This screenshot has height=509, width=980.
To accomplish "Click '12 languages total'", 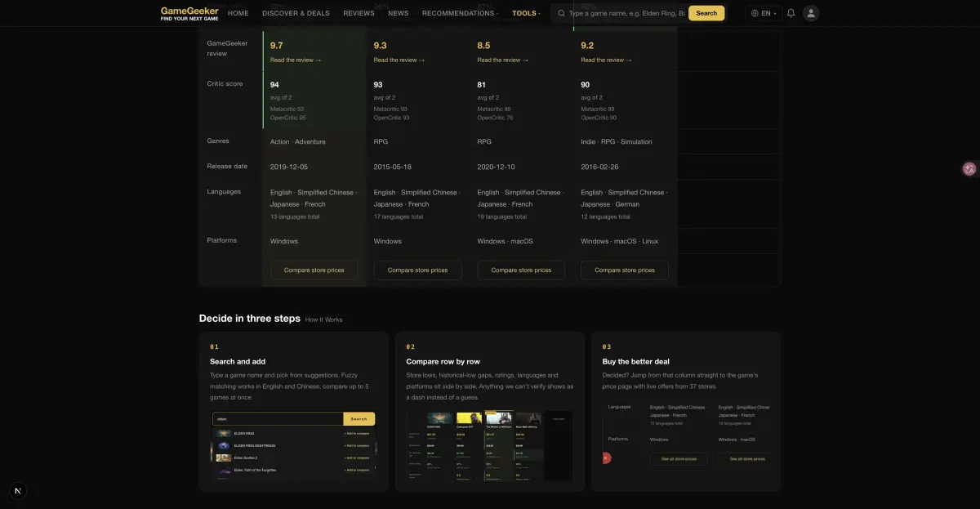I will [x=606, y=217].
